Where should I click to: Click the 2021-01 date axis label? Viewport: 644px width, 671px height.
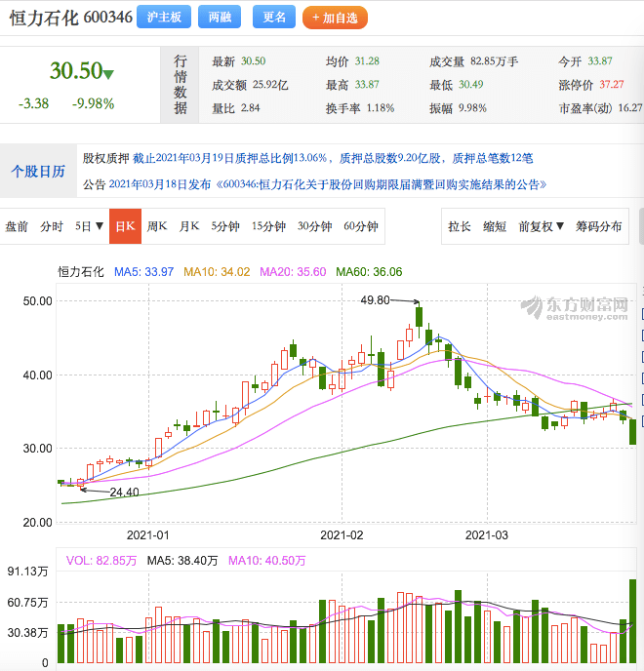[x=148, y=534]
